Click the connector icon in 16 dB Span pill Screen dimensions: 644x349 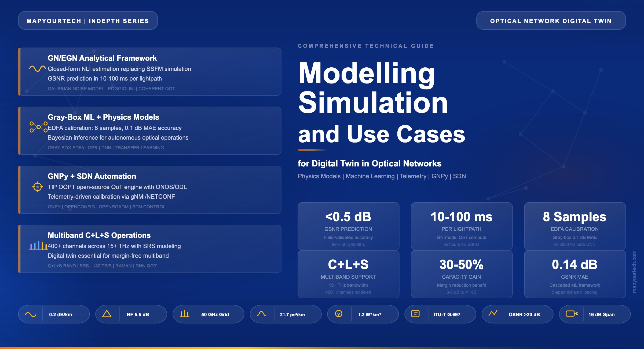[x=572, y=314]
